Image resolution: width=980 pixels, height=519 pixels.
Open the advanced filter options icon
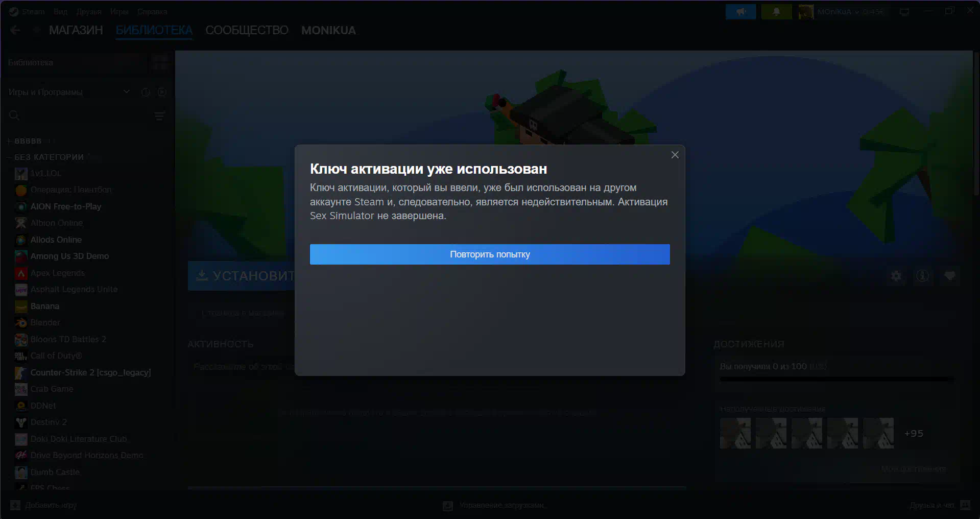click(159, 116)
